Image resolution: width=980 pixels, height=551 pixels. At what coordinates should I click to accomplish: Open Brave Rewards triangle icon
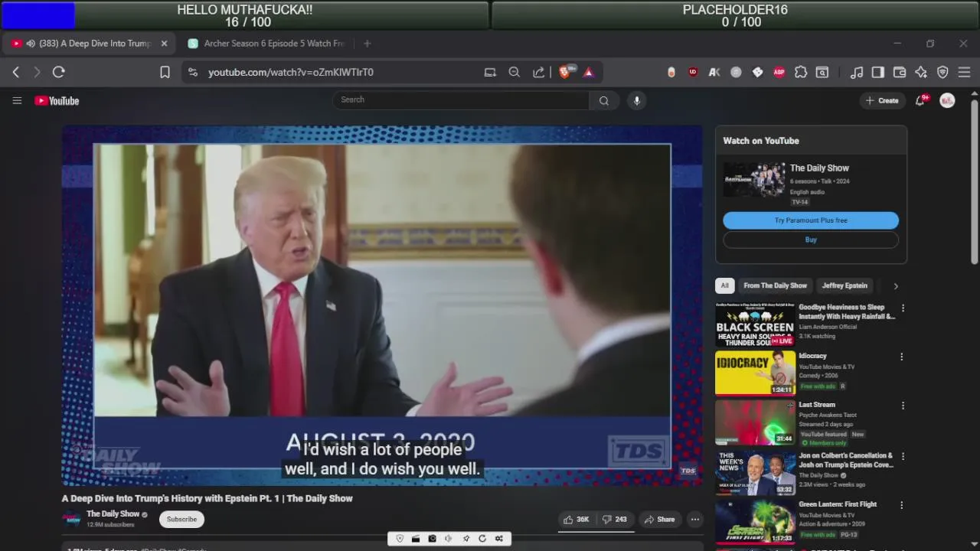pos(589,72)
